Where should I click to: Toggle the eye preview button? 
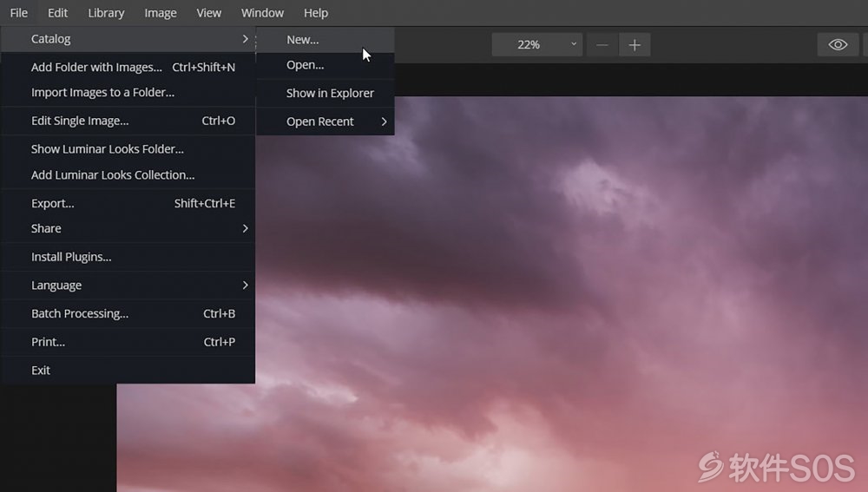(838, 44)
